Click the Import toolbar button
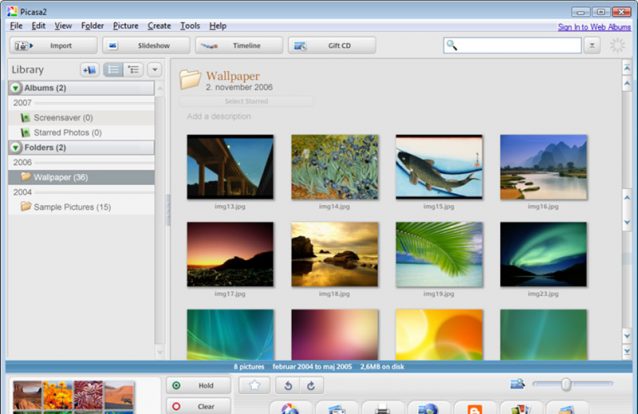 pyautogui.click(x=54, y=46)
